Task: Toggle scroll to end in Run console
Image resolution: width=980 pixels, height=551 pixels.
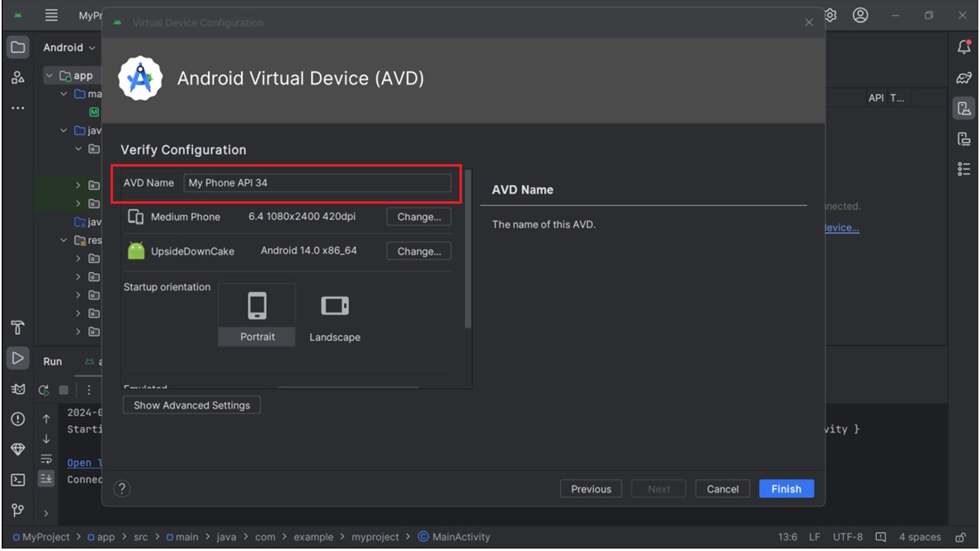Action: (x=46, y=478)
